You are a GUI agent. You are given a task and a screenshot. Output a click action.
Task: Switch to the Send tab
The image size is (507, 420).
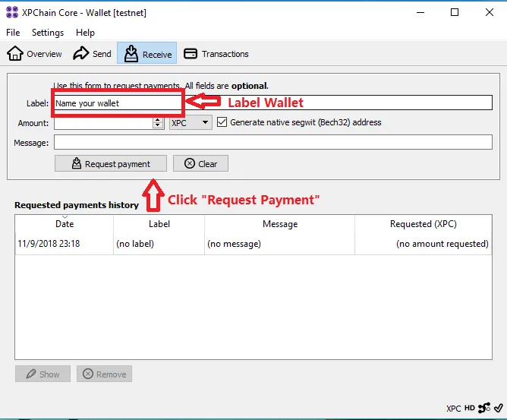(92, 53)
